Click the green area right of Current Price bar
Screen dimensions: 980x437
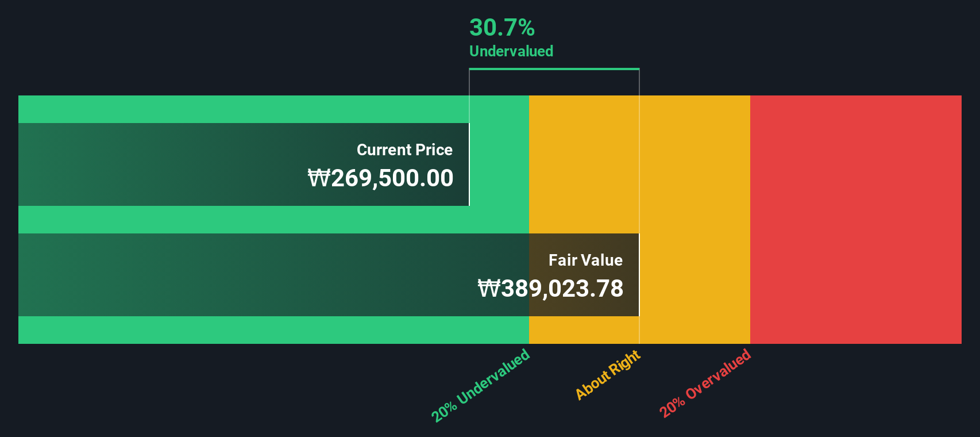click(x=499, y=164)
